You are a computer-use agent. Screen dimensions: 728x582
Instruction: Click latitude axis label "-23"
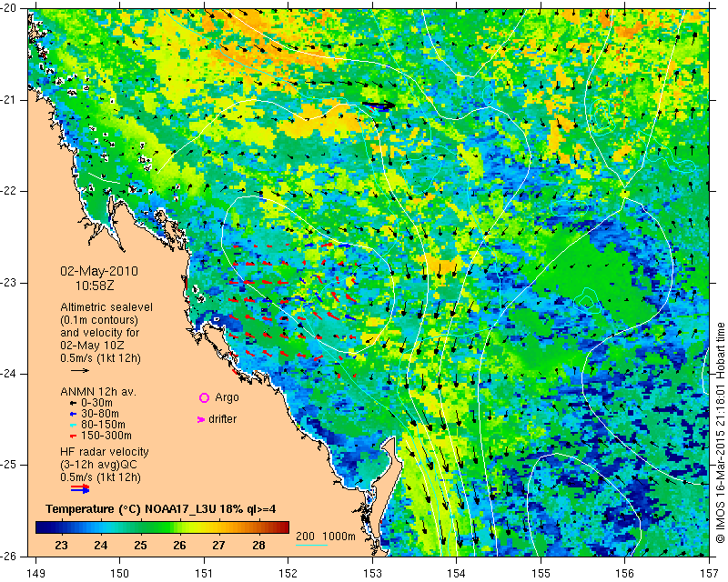click(x=10, y=283)
